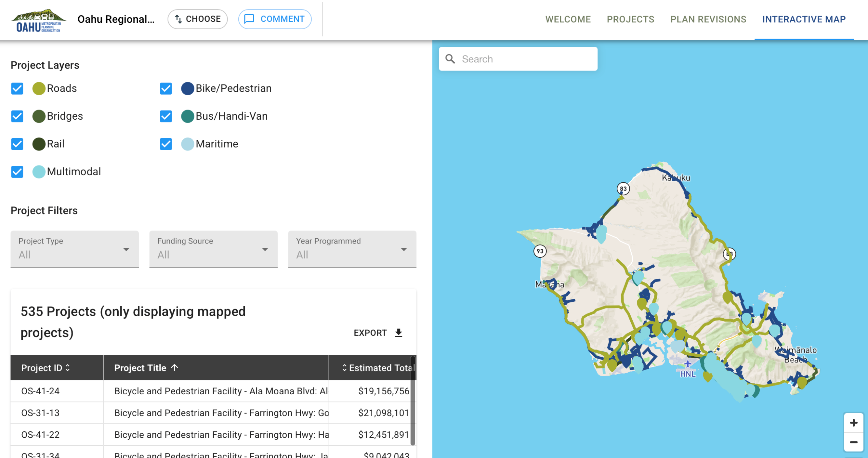This screenshot has height=458, width=868.
Task: Click the CHOOSE button
Action: coord(197,19)
